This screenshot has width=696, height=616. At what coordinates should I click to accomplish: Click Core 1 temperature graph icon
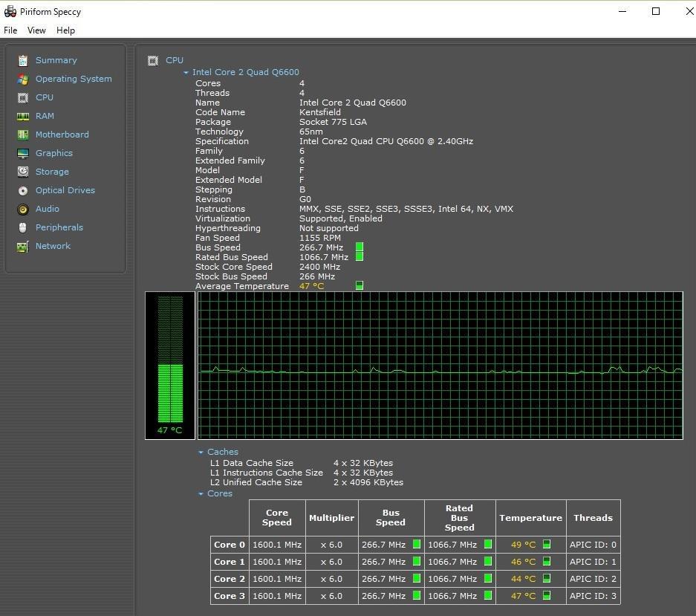click(547, 561)
